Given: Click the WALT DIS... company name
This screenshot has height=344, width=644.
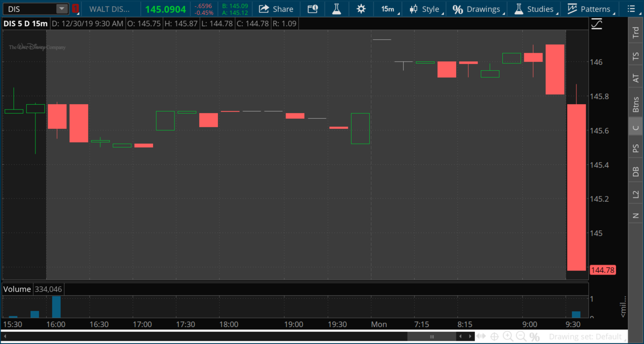Looking at the screenshot, I should 109,9.
